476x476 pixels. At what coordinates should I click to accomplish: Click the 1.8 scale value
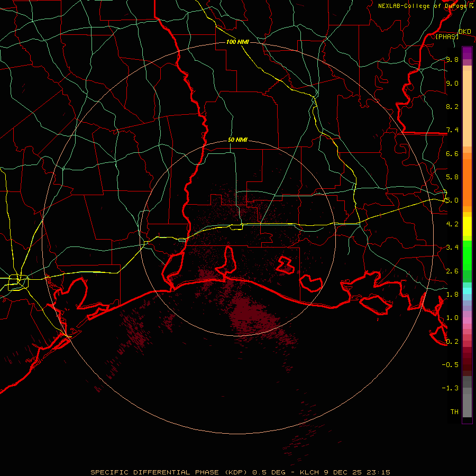452,295
